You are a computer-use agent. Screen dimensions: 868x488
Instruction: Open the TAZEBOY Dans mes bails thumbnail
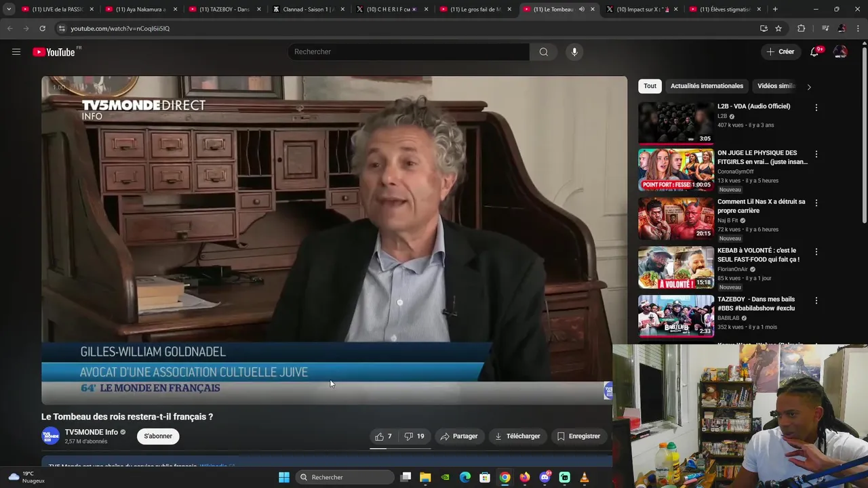(x=676, y=317)
